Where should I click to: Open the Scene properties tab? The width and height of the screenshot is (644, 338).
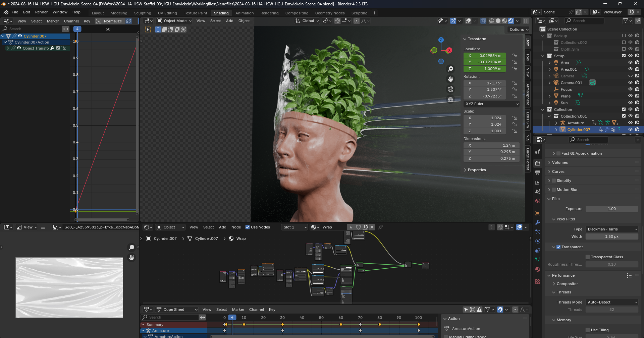click(538, 192)
